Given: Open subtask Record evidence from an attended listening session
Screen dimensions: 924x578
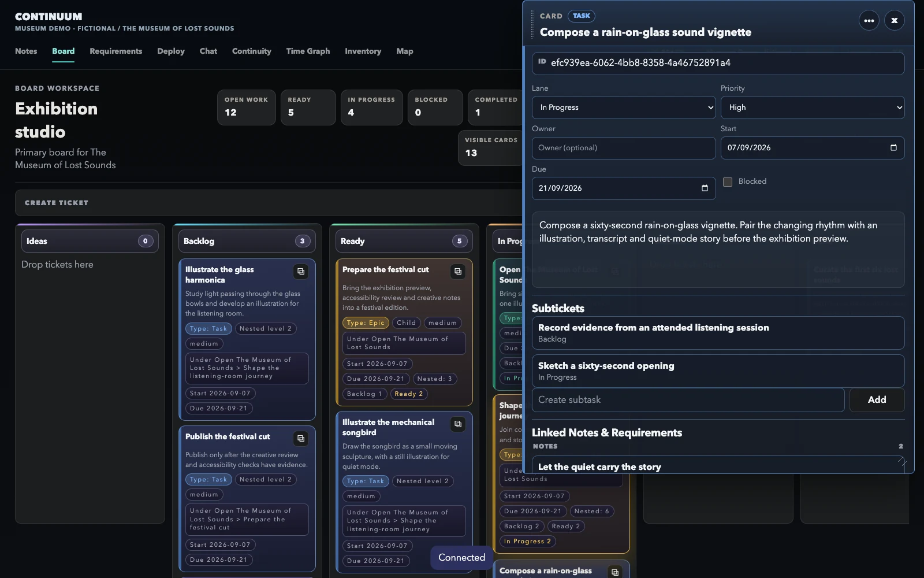Looking at the screenshot, I should 718,333.
